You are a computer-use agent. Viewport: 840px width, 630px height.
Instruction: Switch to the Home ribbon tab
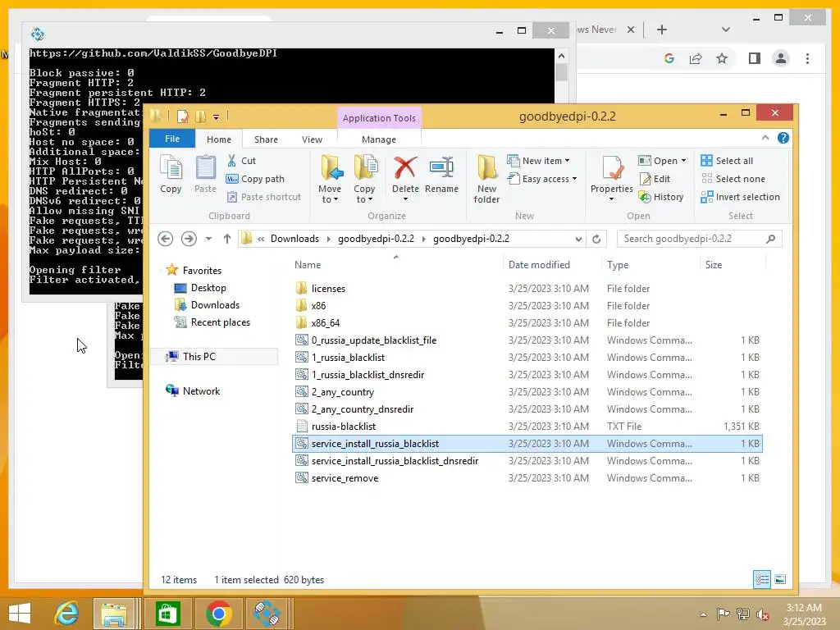pos(218,139)
